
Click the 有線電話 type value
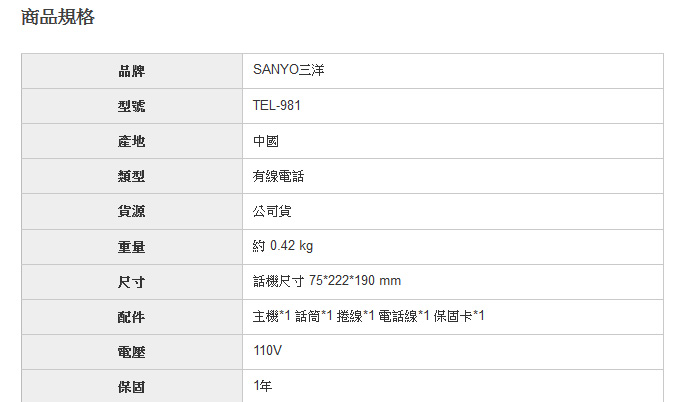tap(278, 176)
